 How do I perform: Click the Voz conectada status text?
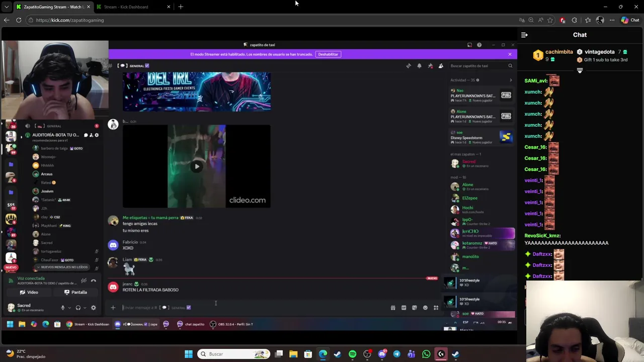(31, 279)
